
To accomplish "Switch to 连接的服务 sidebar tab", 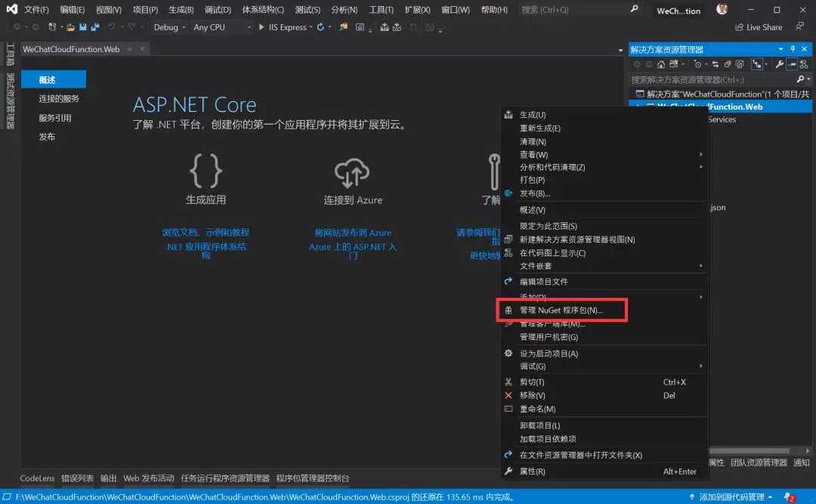I will (x=59, y=98).
